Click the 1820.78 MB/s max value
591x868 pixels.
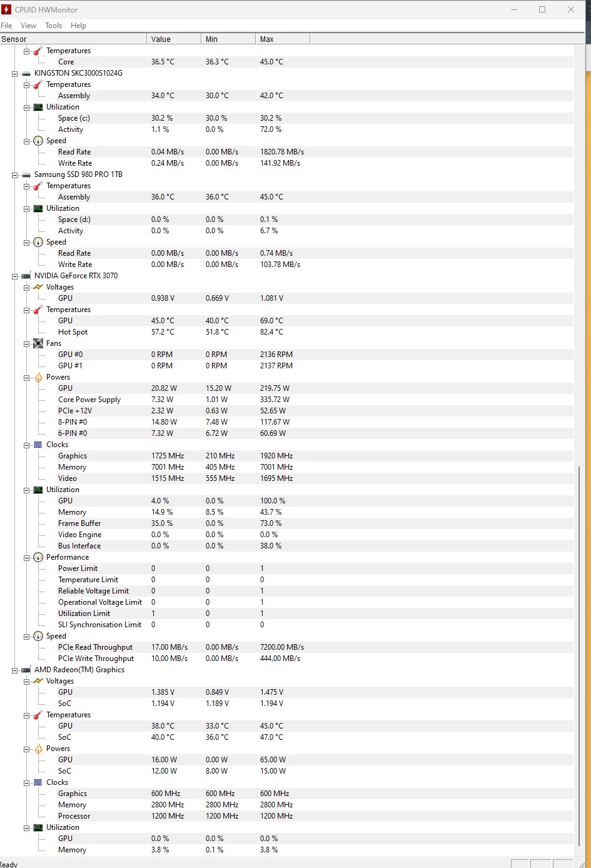tap(282, 152)
